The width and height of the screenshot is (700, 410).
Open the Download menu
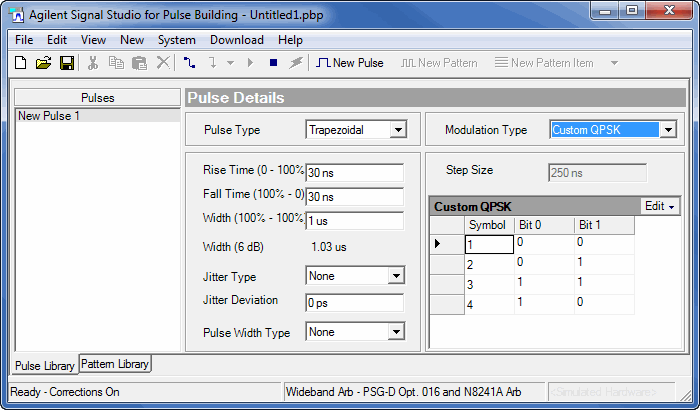(236, 40)
